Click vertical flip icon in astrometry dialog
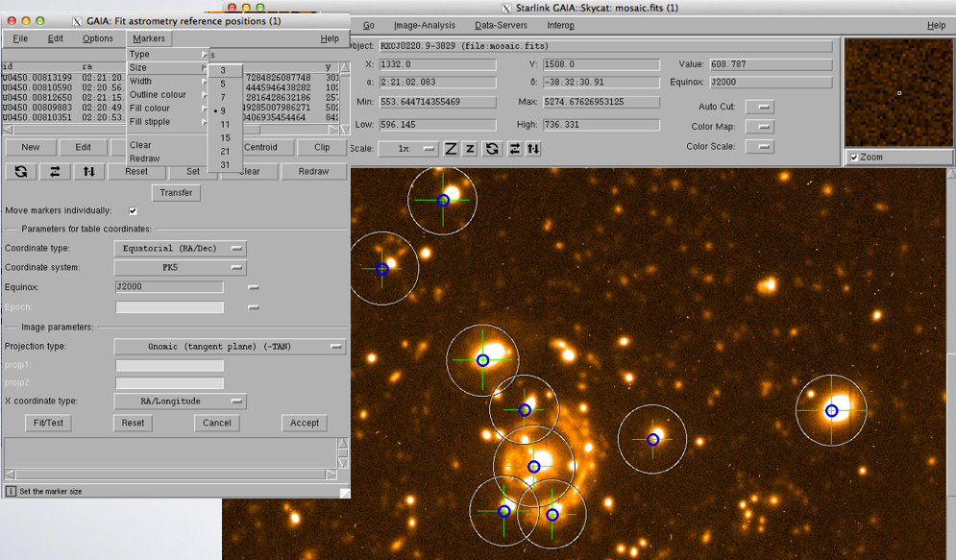The width and height of the screenshot is (956, 560). click(x=88, y=171)
